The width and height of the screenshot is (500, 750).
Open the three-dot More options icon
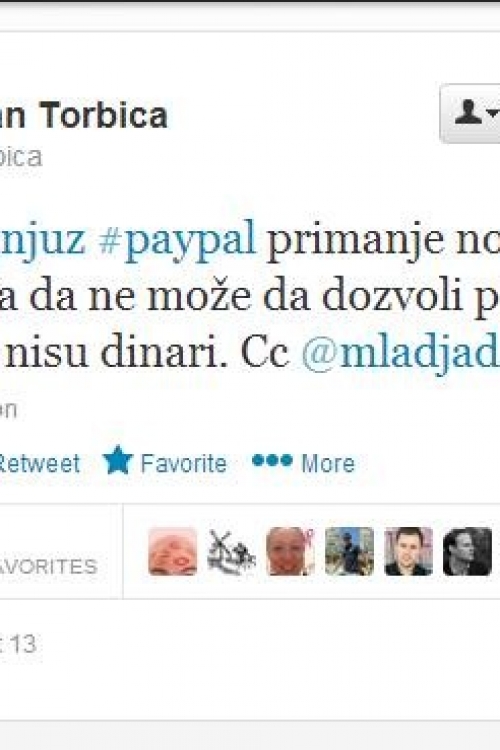(x=272, y=461)
